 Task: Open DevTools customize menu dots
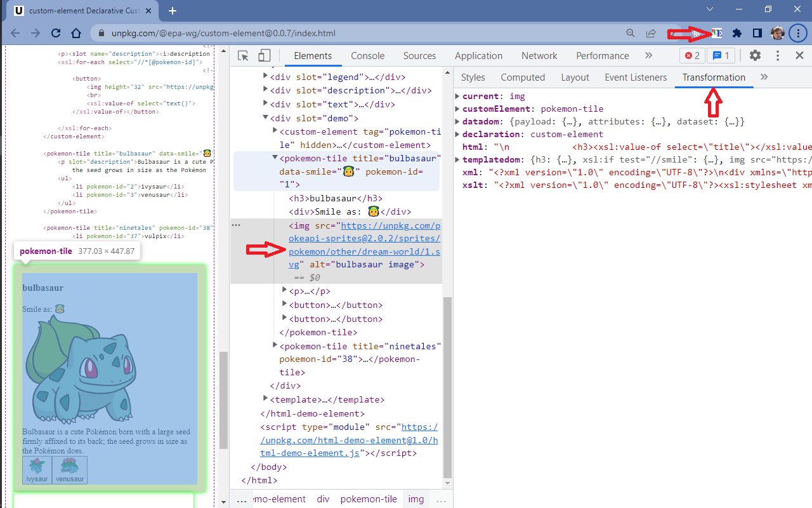pos(777,56)
